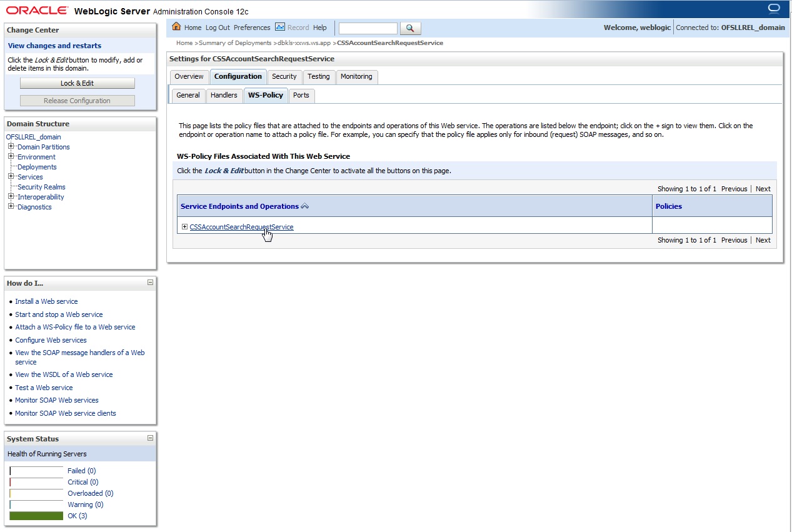This screenshot has height=532, width=792.
Task: Open the Overview tab
Action: pos(189,76)
